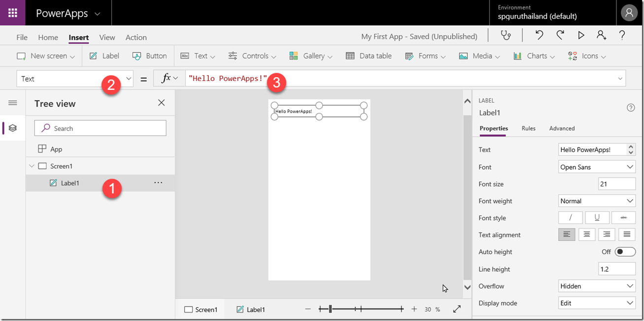Screen dimensions: 644x321
Task: Set text alignment to left
Action: click(x=567, y=235)
